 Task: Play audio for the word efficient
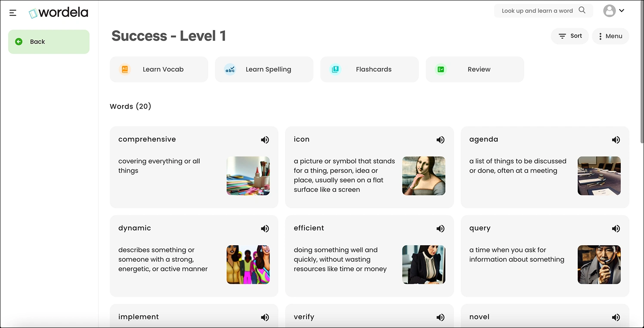pyautogui.click(x=440, y=228)
